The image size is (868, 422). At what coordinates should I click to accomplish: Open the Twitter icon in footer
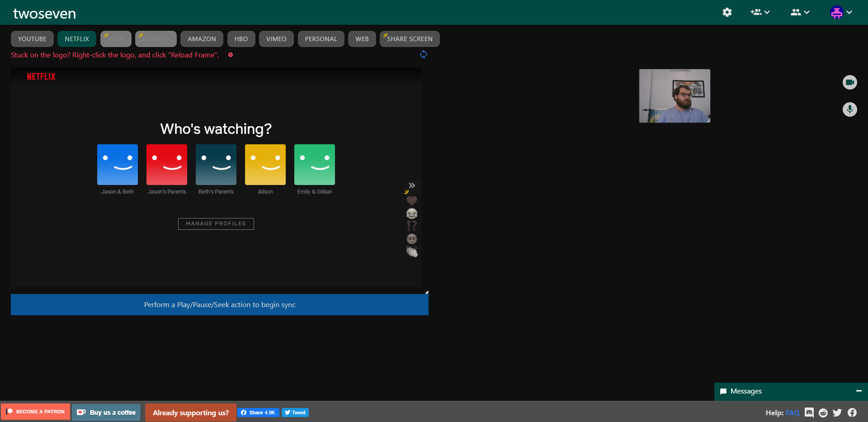(837, 413)
